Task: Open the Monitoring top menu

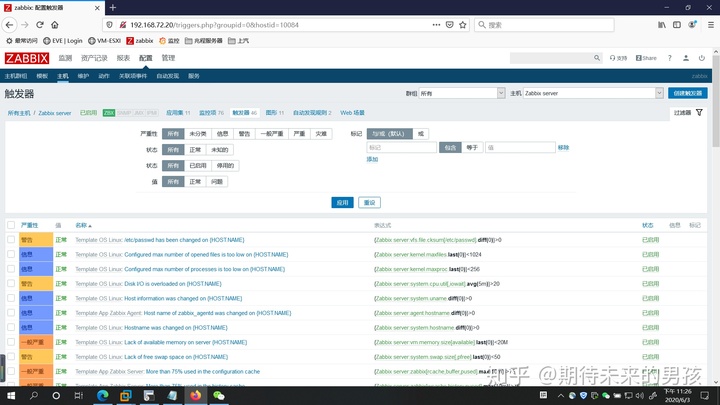Action: point(65,58)
